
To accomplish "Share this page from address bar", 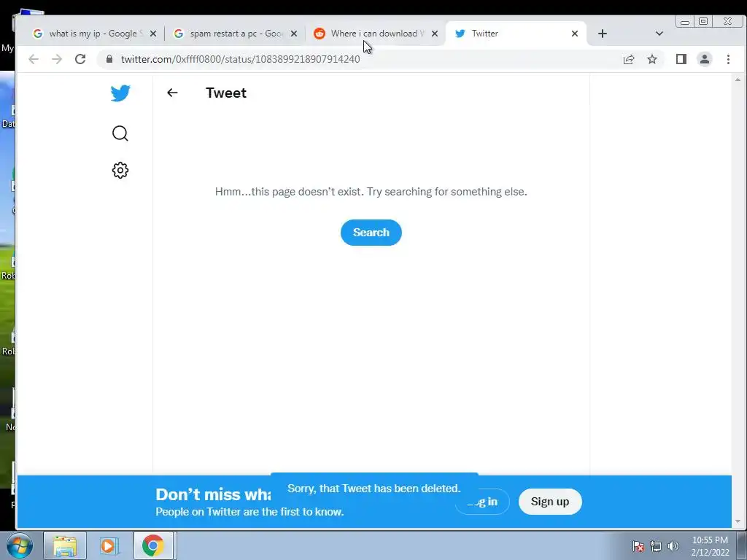I will pyautogui.click(x=628, y=59).
